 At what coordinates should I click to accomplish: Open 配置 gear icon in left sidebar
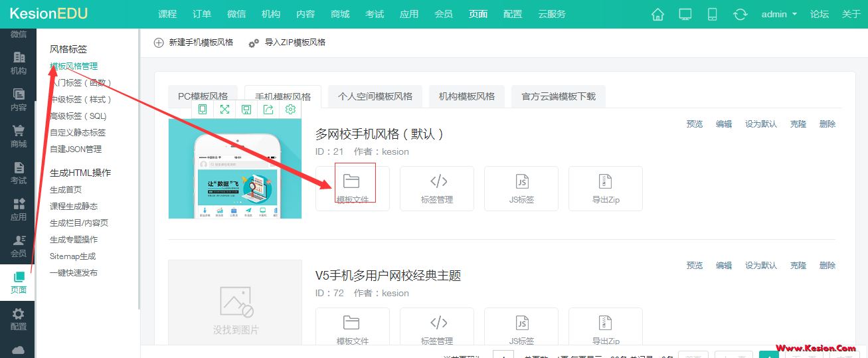(19, 318)
